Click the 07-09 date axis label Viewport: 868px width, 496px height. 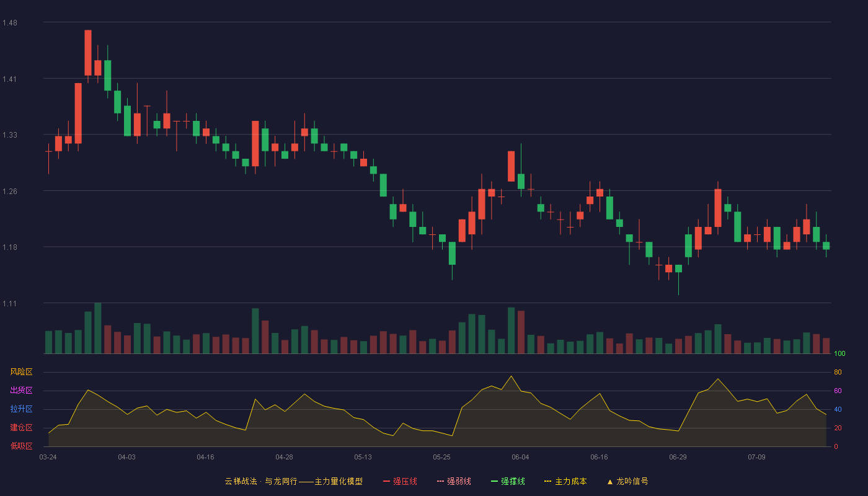point(756,457)
